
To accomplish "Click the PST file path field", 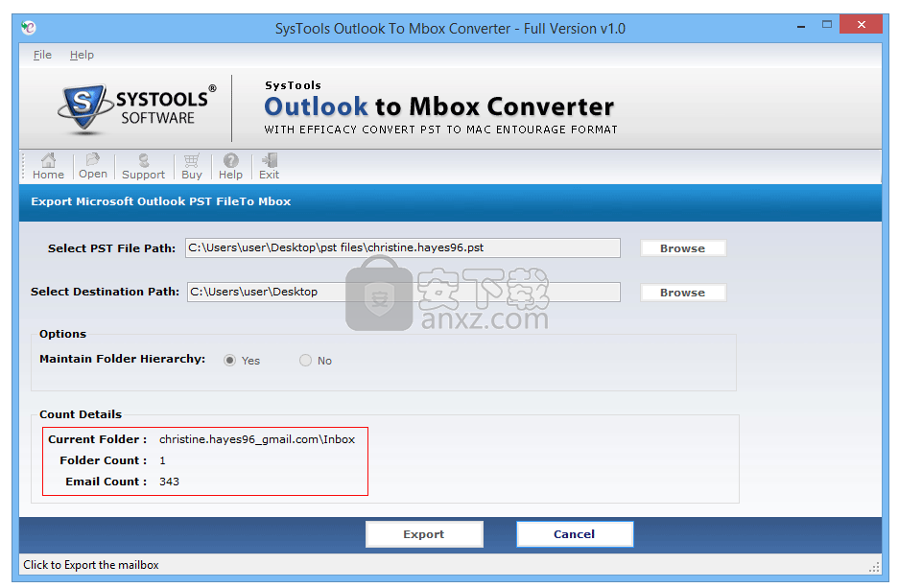I will 402,247.
